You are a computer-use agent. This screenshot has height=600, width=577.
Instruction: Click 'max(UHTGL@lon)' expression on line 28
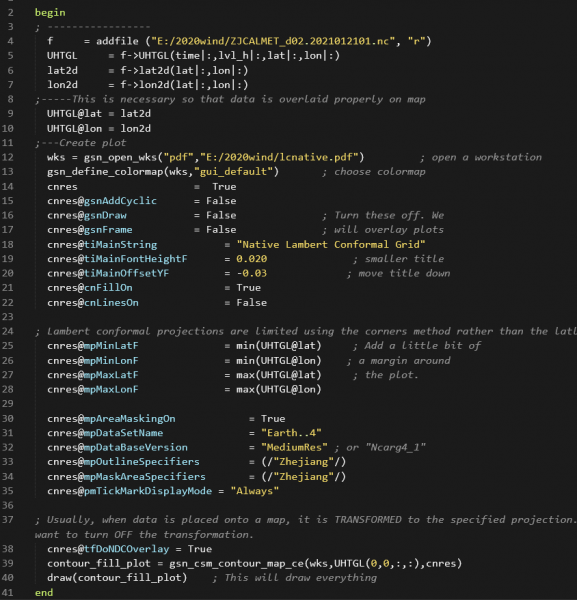point(279,390)
